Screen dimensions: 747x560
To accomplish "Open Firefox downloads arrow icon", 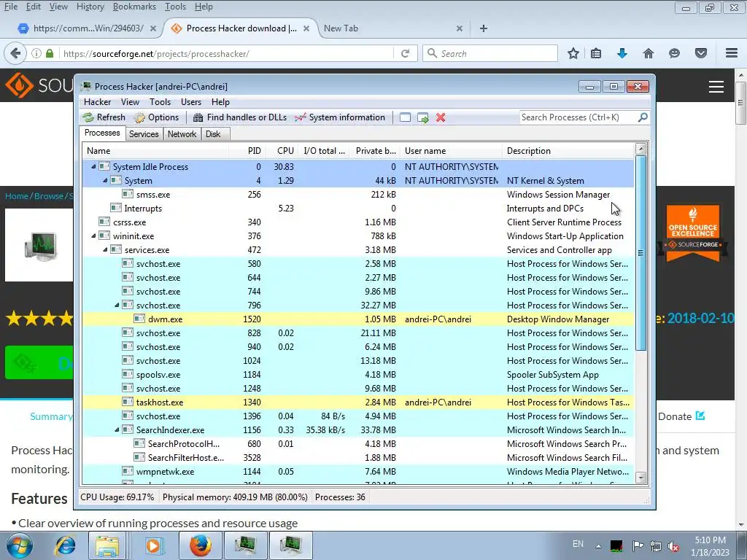I will tap(622, 53).
